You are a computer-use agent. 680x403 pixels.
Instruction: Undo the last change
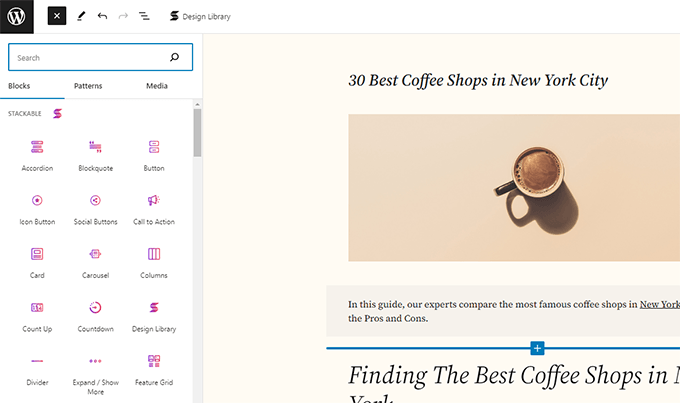point(102,17)
